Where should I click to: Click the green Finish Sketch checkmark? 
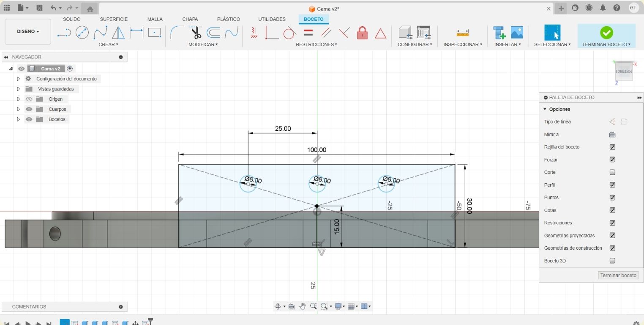(x=606, y=33)
